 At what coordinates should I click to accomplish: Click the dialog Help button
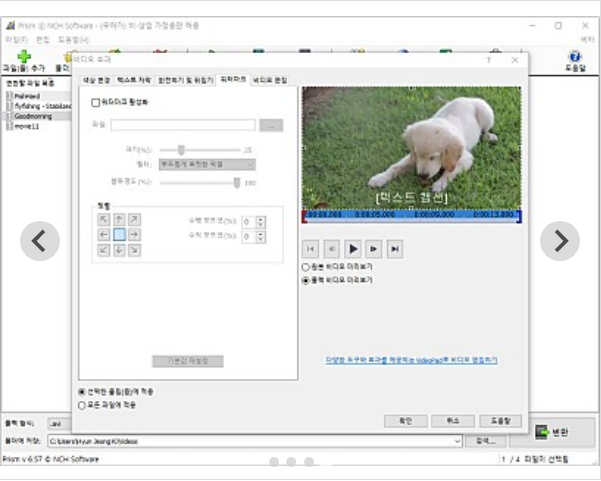(x=500, y=421)
